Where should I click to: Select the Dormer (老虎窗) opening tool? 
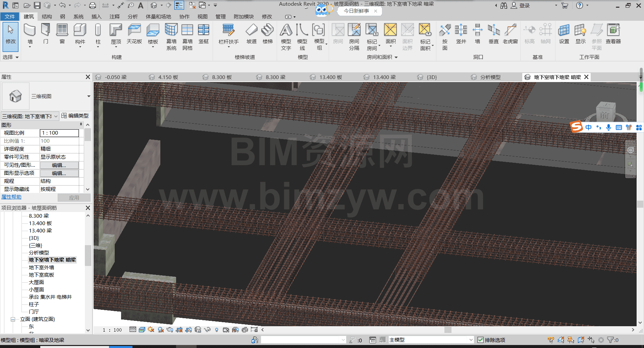click(x=510, y=34)
